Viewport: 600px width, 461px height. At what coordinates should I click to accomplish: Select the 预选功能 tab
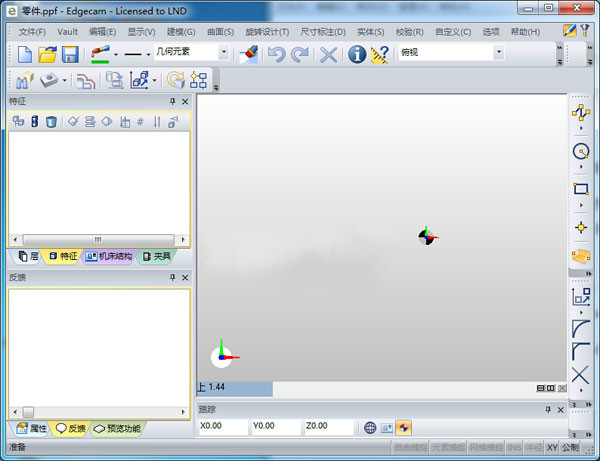point(117,428)
